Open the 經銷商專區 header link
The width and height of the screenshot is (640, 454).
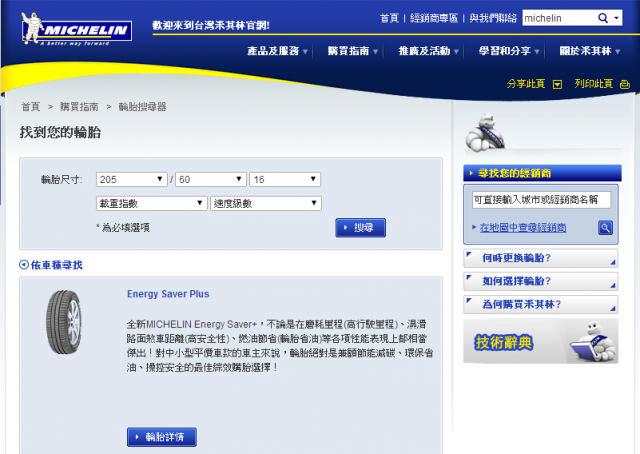(434, 18)
